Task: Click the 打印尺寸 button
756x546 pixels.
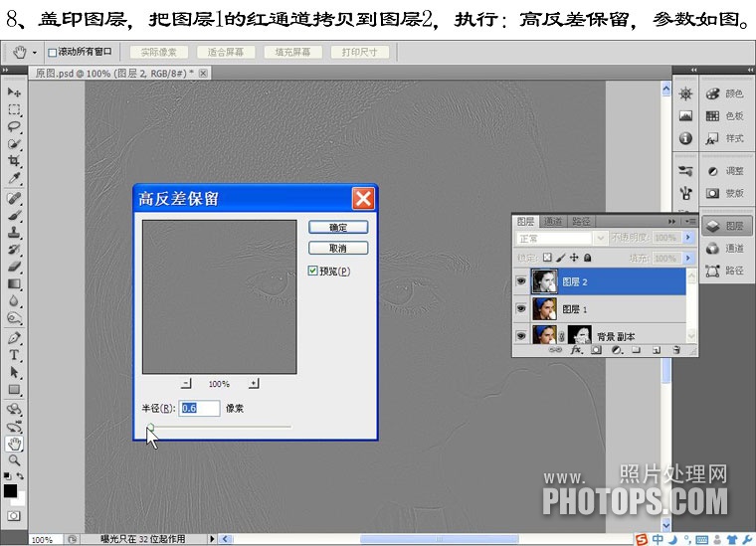Action: tap(360, 52)
